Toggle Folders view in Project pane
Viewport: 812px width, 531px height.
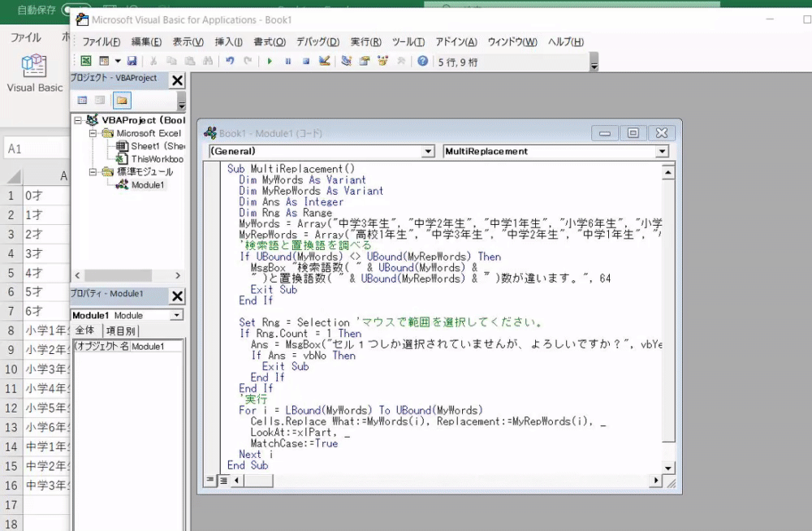[x=121, y=100]
